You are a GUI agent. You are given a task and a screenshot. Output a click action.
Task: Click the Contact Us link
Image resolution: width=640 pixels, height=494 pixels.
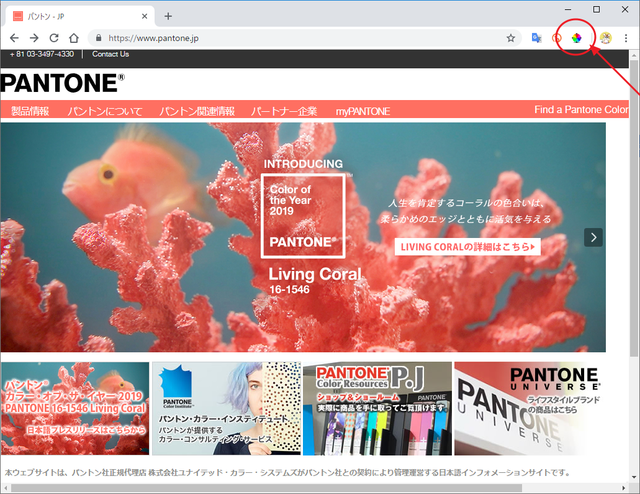[x=110, y=54]
